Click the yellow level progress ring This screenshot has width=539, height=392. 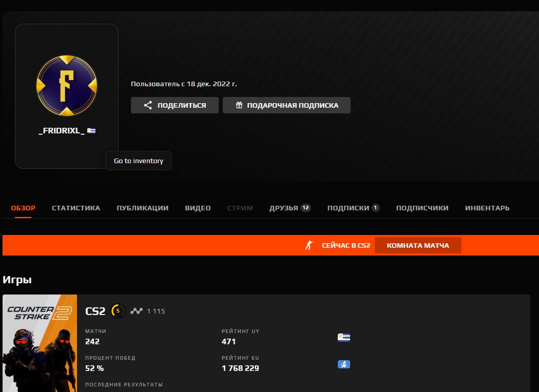pos(117,310)
